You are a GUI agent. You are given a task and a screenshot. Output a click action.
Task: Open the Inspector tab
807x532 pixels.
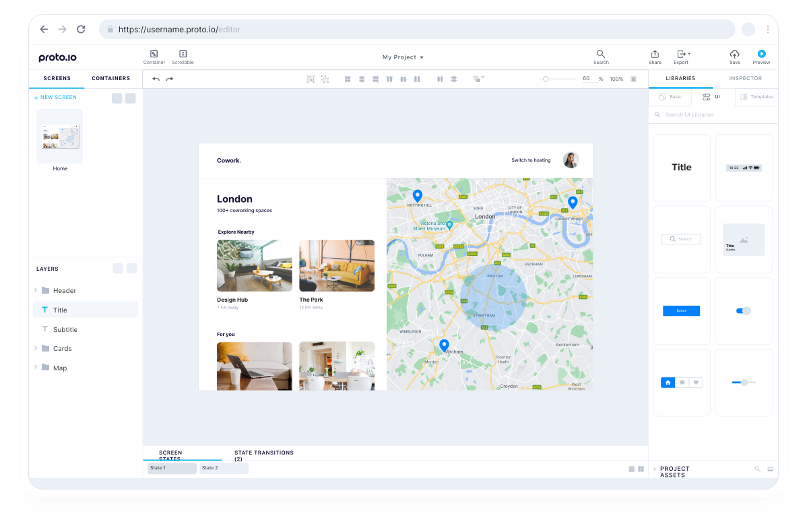click(x=745, y=79)
